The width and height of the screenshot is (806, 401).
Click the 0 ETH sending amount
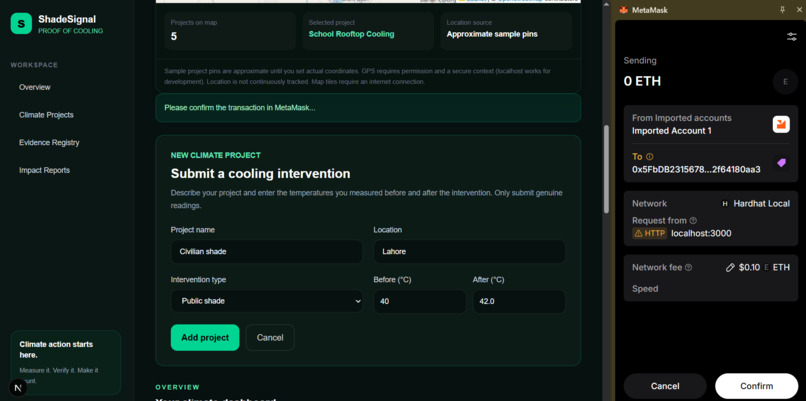642,82
